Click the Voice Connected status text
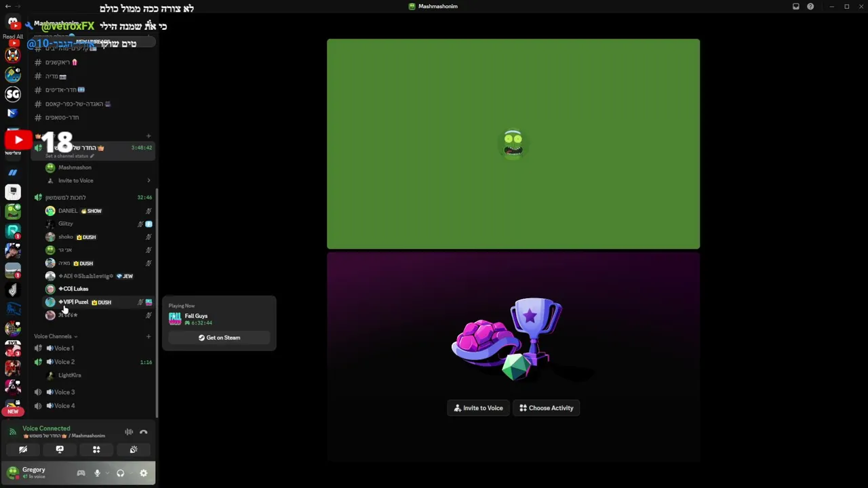The height and width of the screenshot is (488, 868). [46, 428]
